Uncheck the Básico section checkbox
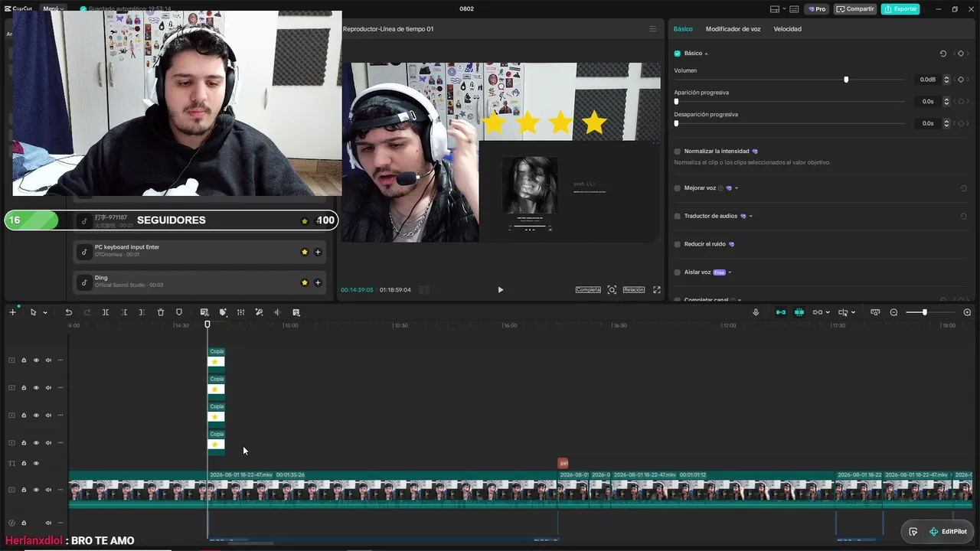980x551 pixels. (x=678, y=54)
